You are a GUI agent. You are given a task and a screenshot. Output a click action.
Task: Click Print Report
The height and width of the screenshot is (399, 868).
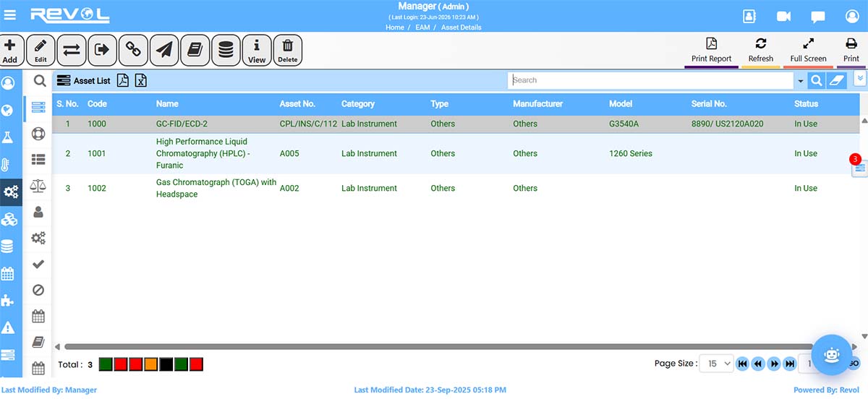tap(711, 51)
